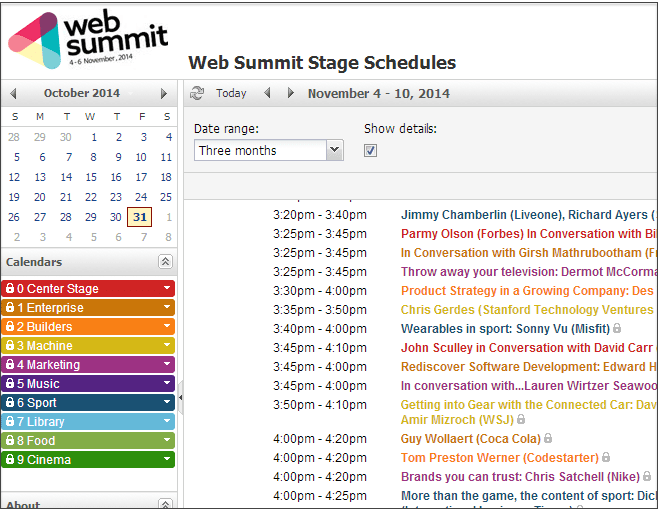Open 0 Center Stage calendar options arrow

tap(167, 288)
